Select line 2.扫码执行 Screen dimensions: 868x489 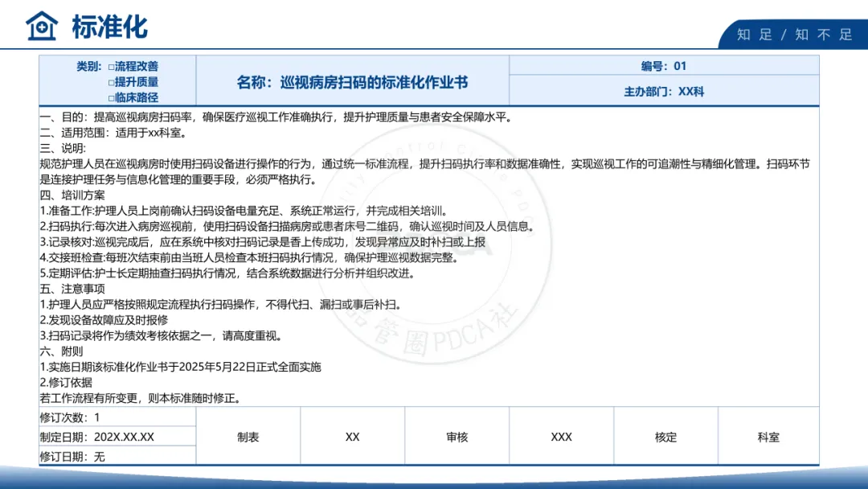coord(288,227)
